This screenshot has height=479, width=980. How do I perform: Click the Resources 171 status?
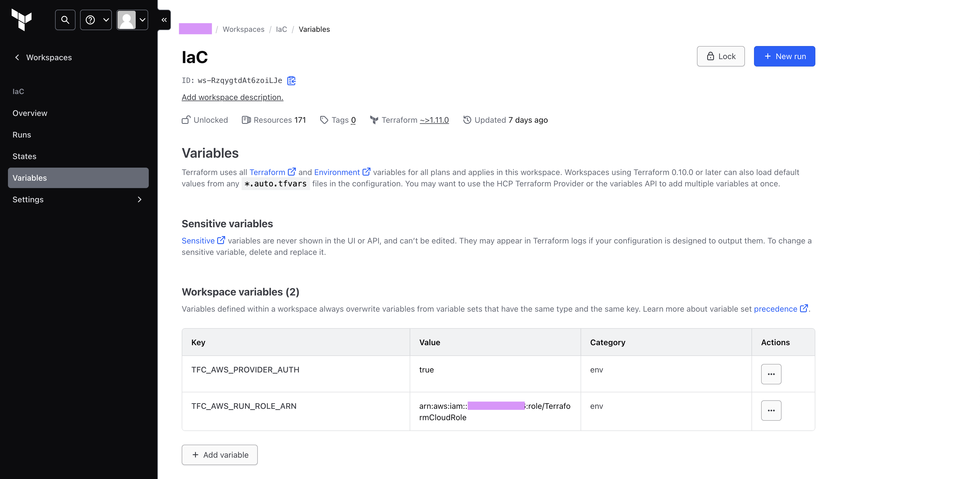pos(274,120)
